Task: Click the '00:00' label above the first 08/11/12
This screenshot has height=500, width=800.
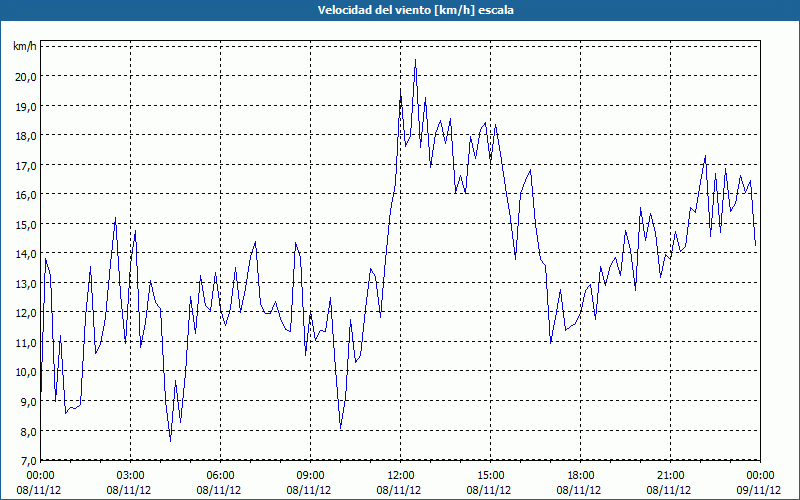Action: pyautogui.click(x=40, y=476)
